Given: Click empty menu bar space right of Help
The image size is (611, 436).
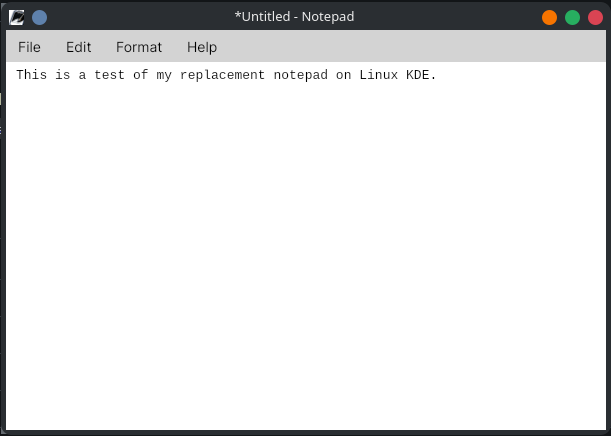Looking at the screenshot, I should (400, 47).
